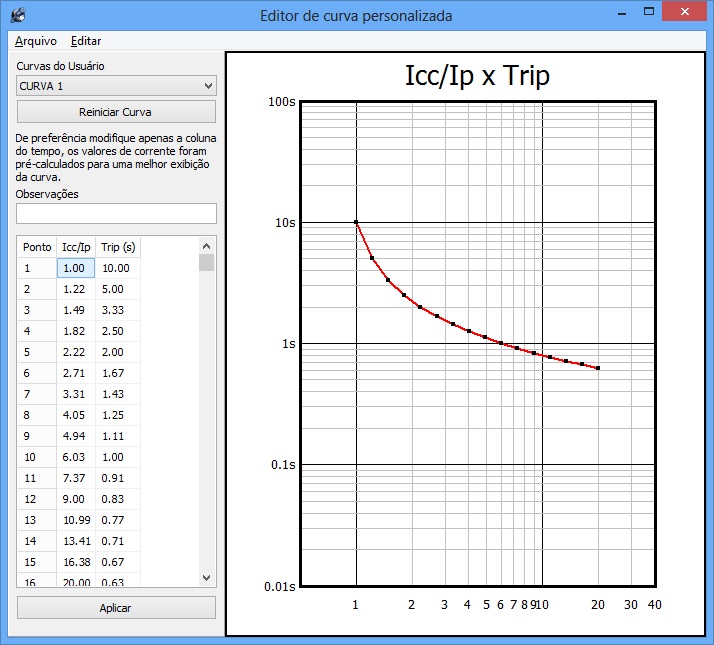
Task: Close the Editor de curva personalizada window
Action: (x=684, y=12)
